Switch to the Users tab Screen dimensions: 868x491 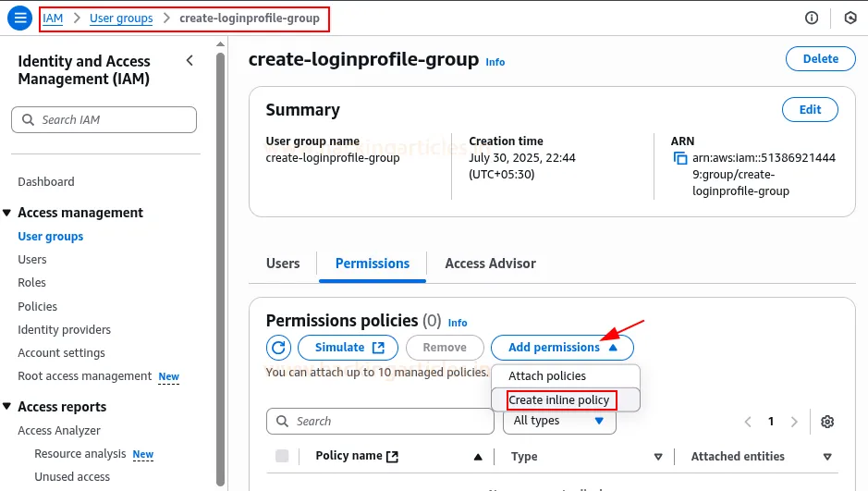283,264
